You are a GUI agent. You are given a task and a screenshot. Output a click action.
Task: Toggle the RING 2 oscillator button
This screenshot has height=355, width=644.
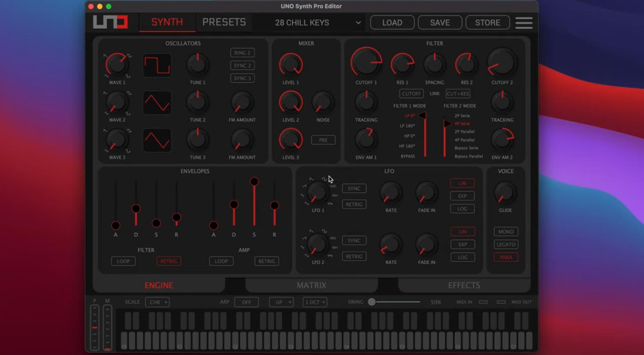(242, 53)
